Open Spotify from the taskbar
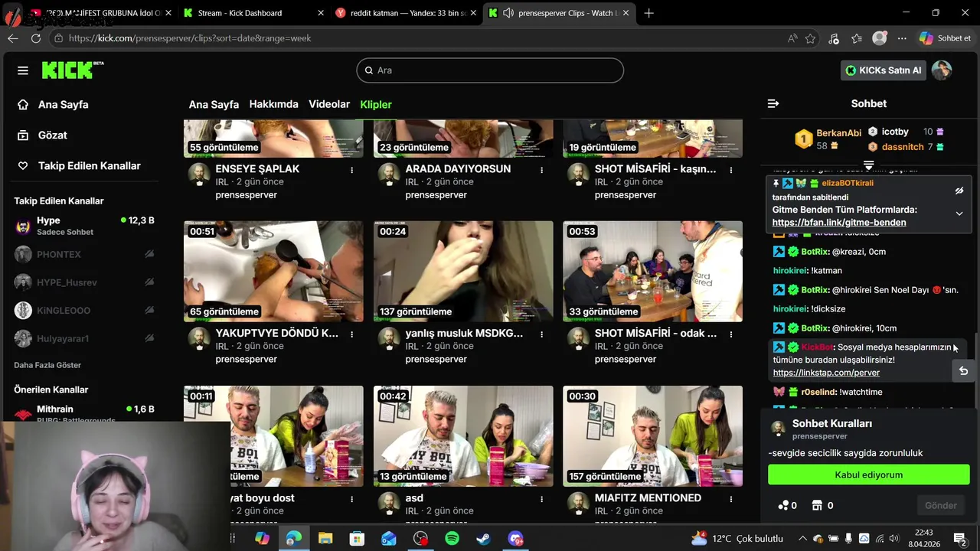The width and height of the screenshot is (980, 551). (452, 539)
